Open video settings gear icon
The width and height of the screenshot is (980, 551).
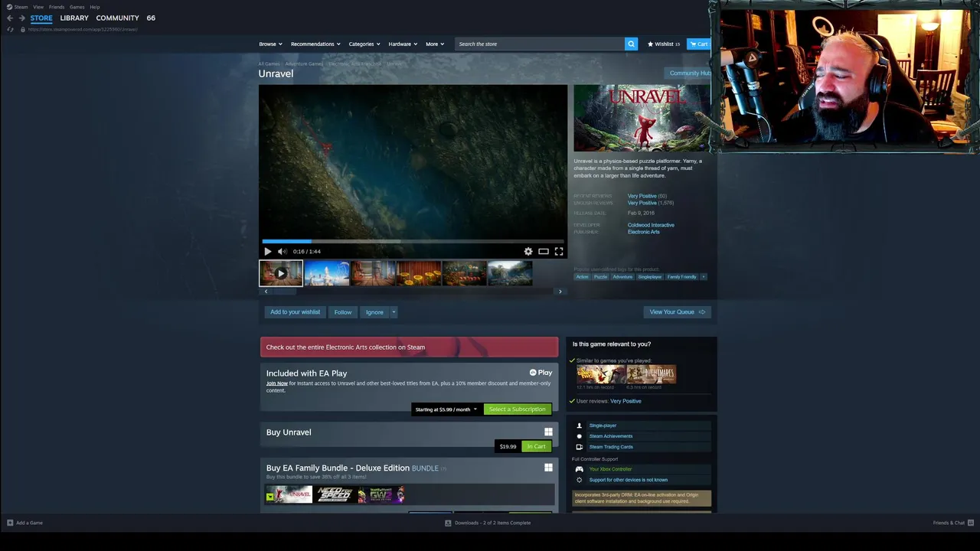pos(528,251)
